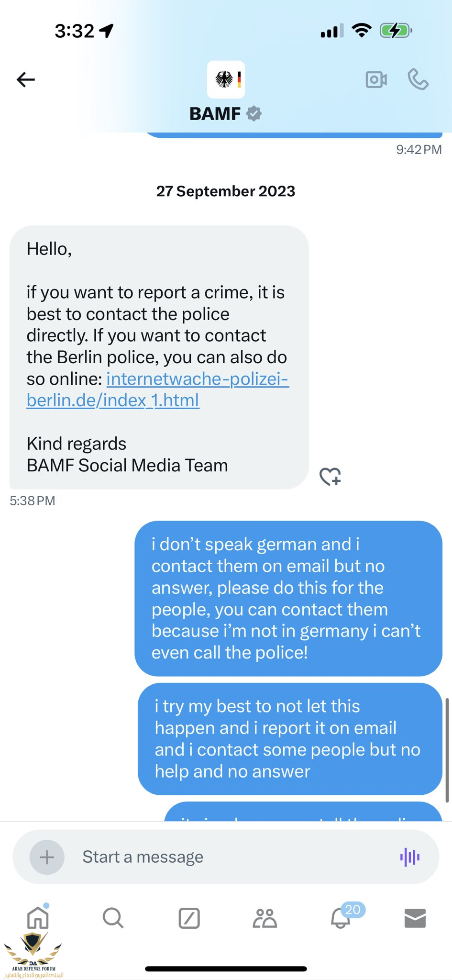Add a heart reaction to BAMF's message
Screen dimensions: 452x980
[x=330, y=477]
